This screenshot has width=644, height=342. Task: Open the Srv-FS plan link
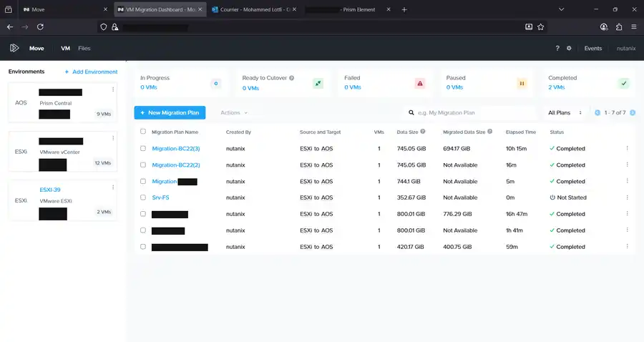(x=160, y=197)
